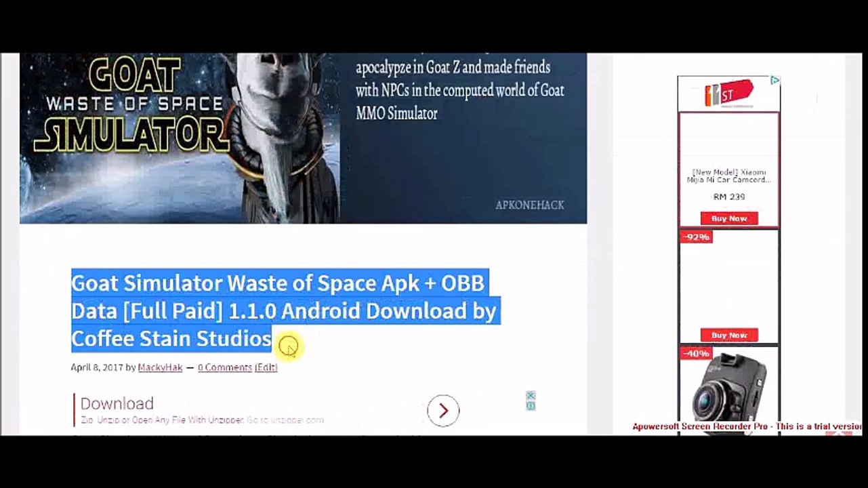Click the 11st logo in the sidebar ad

point(728,94)
